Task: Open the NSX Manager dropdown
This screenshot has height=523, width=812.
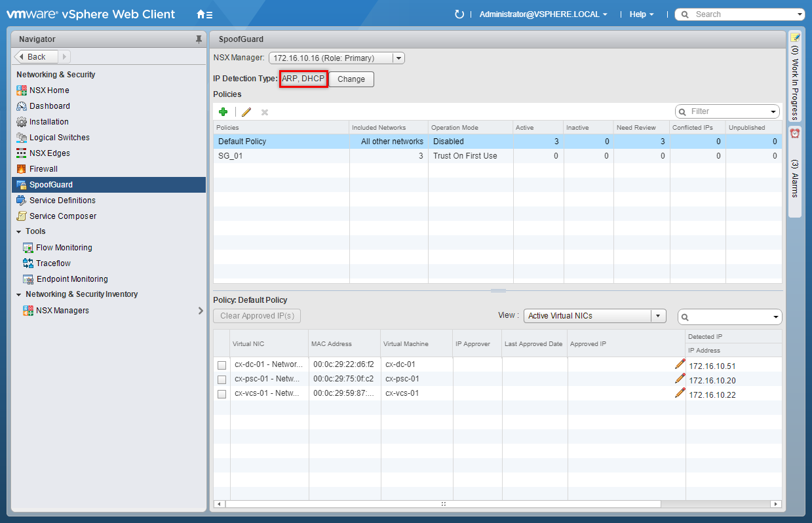Action: point(337,58)
